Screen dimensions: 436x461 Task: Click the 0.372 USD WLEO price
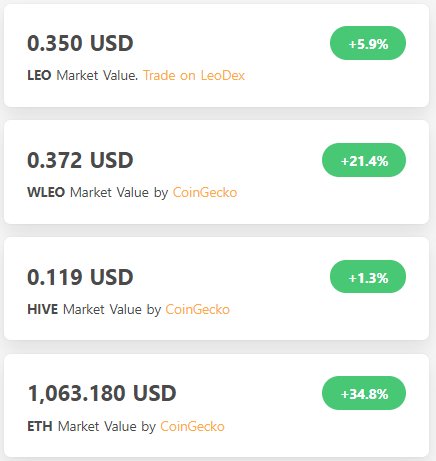tap(80, 160)
